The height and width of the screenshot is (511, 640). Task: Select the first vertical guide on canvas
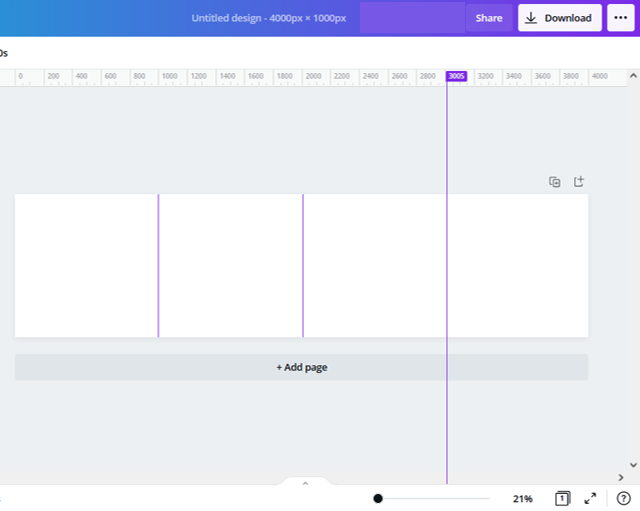[x=158, y=266]
